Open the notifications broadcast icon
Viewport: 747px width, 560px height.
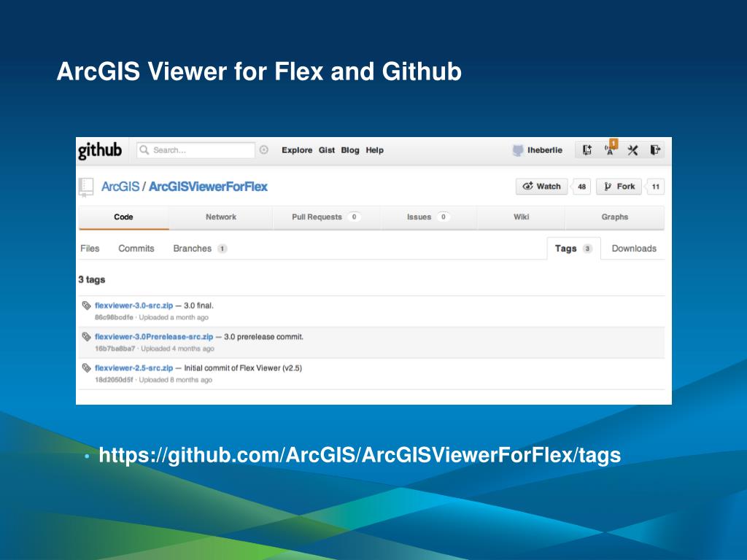611,149
